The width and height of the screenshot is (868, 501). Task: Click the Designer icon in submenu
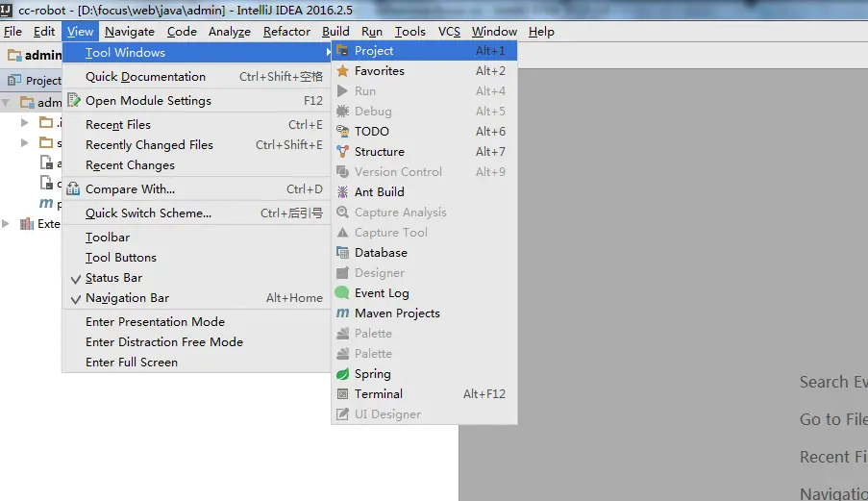click(342, 273)
